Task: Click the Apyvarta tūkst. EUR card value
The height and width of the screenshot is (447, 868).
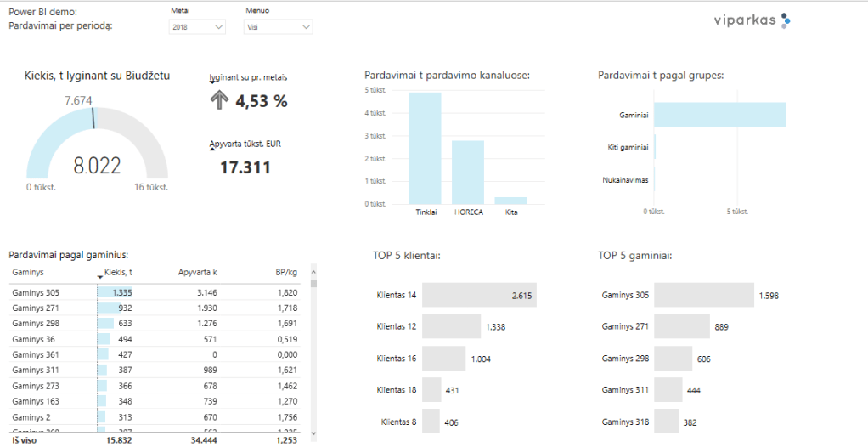Action: pos(245,167)
